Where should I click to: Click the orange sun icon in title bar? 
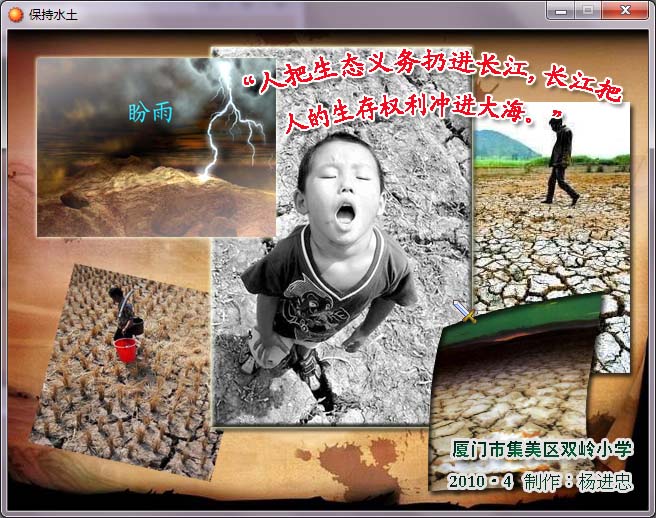(x=15, y=14)
